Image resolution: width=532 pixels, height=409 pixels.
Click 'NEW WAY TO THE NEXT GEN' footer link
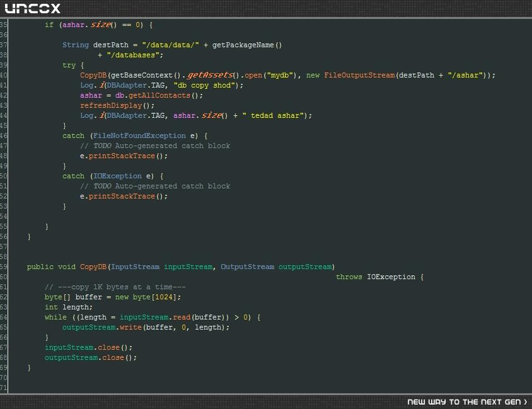point(467,402)
